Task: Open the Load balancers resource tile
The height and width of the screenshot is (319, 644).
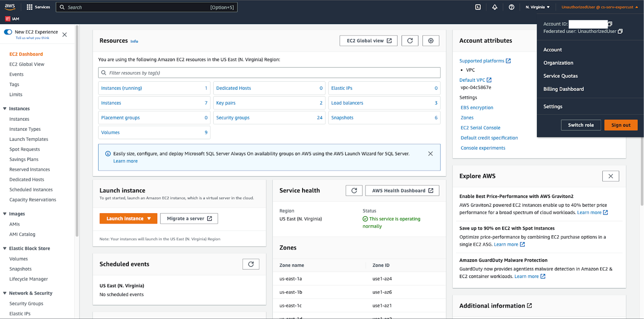Action: pyautogui.click(x=384, y=103)
